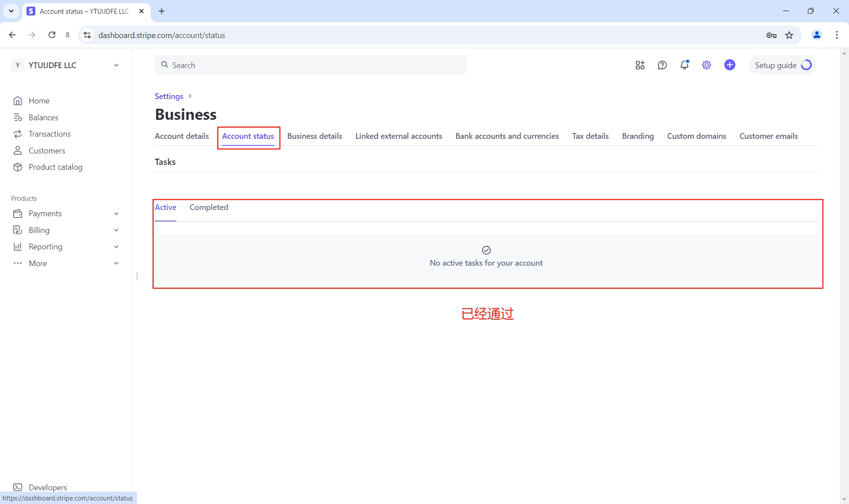
Task: Click the setup guide progress ring
Action: [x=807, y=65]
